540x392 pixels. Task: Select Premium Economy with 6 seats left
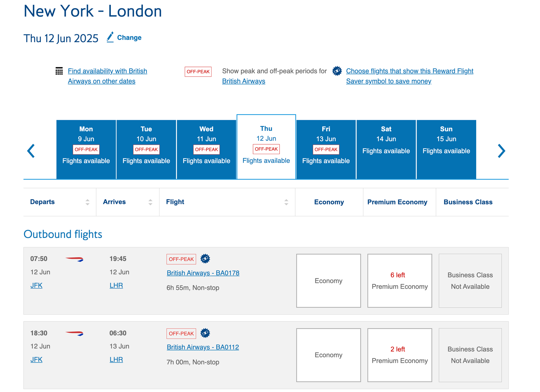[399, 281]
